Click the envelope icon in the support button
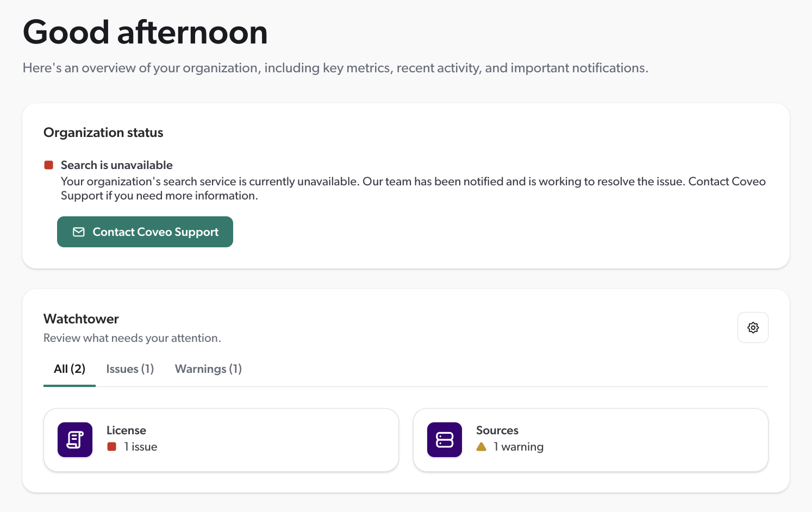 (x=79, y=232)
